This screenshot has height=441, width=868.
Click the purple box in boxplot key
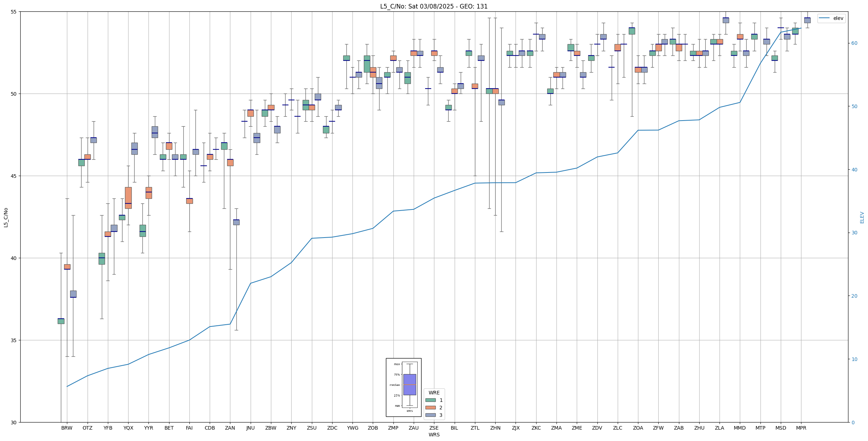pyautogui.click(x=409, y=384)
